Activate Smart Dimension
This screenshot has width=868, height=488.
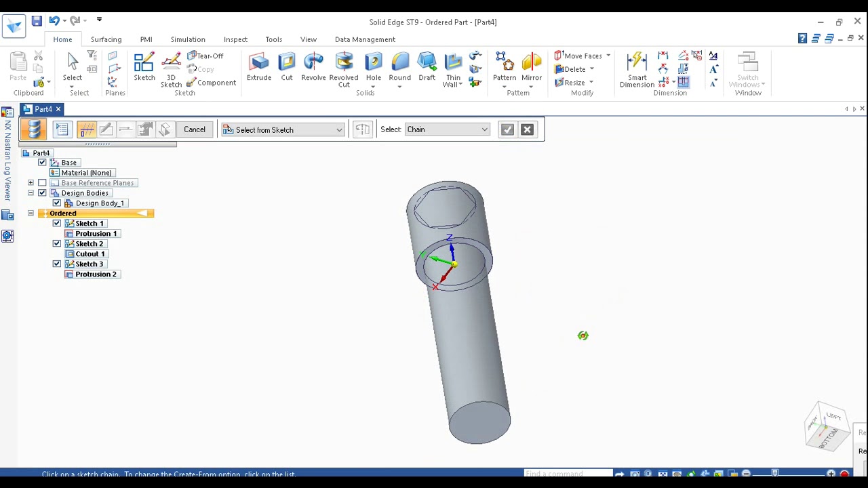(x=637, y=69)
